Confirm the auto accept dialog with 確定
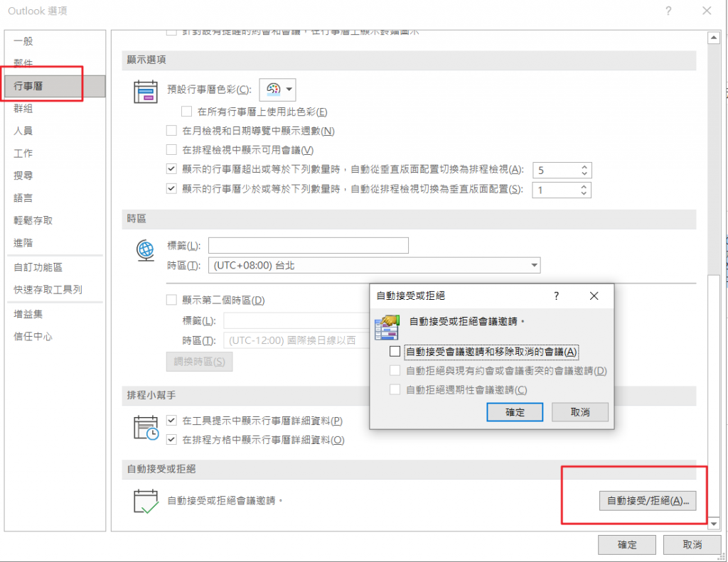The height and width of the screenshot is (562, 728). 515,412
